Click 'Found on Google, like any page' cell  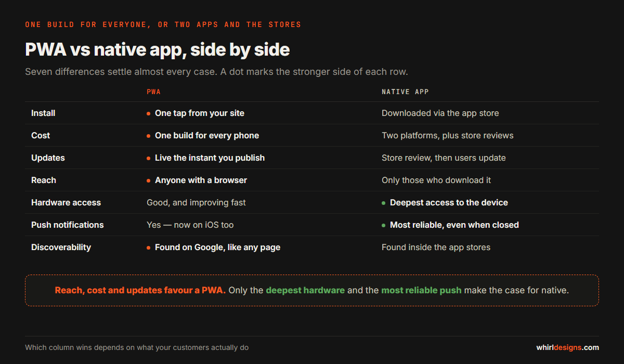(x=217, y=247)
